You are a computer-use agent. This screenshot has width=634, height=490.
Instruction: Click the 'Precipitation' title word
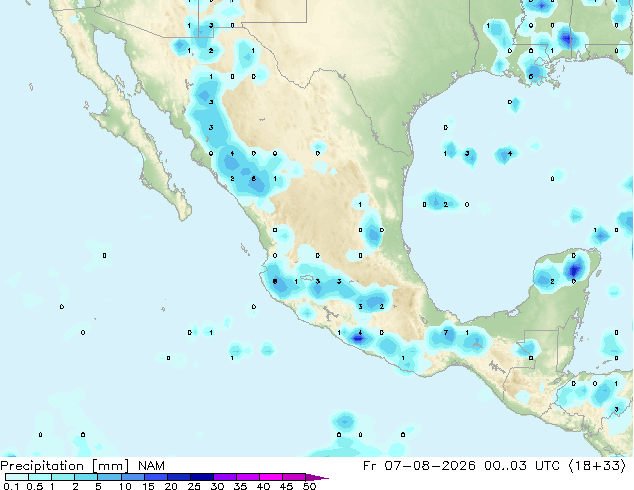[x=42, y=466]
